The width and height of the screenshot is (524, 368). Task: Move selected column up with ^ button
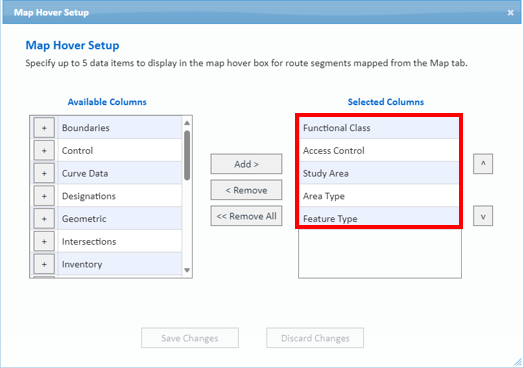coord(483,164)
